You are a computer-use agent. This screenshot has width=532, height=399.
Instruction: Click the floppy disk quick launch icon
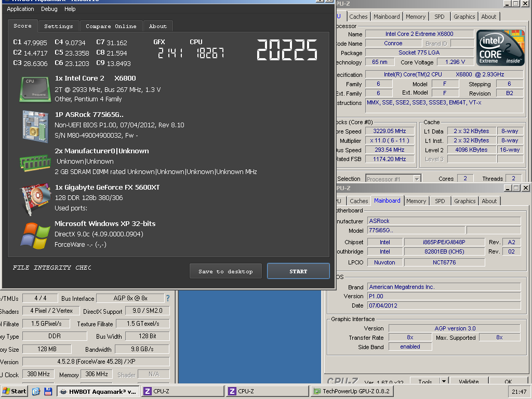click(48, 391)
